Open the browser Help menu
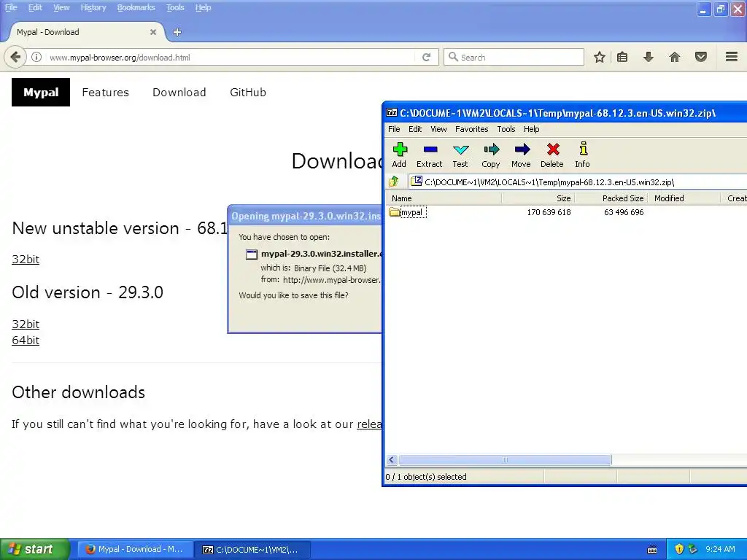Image resolution: width=747 pixels, height=560 pixels. click(x=203, y=7)
